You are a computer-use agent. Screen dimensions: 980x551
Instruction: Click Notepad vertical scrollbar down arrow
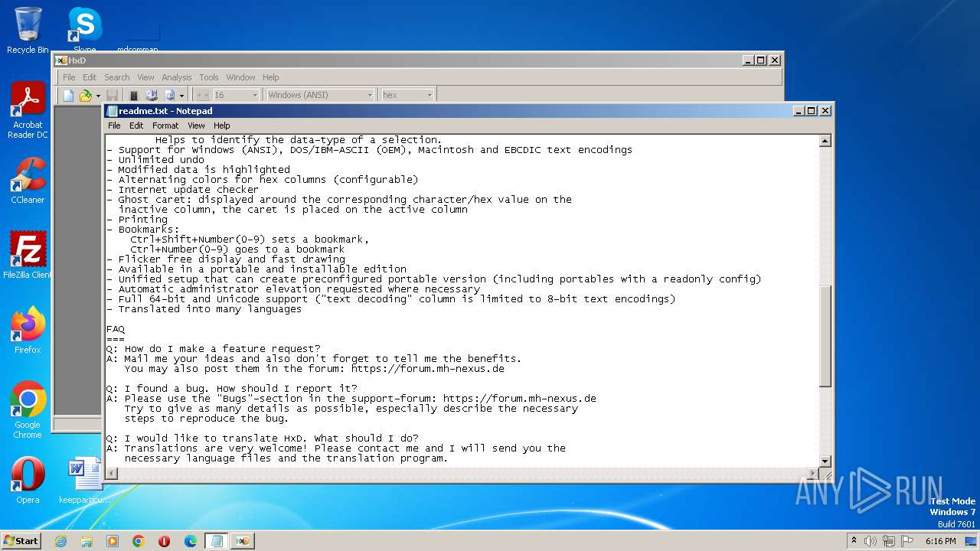tap(825, 461)
